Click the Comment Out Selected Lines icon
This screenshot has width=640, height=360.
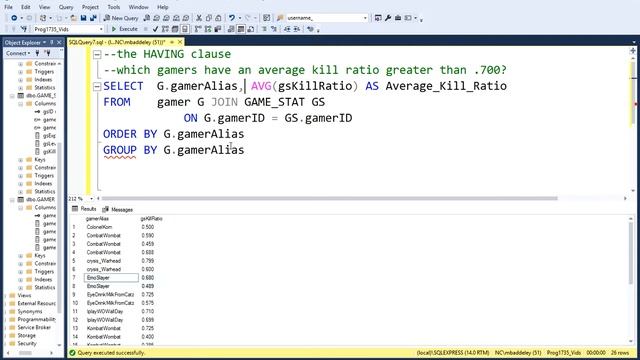tap(264, 29)
